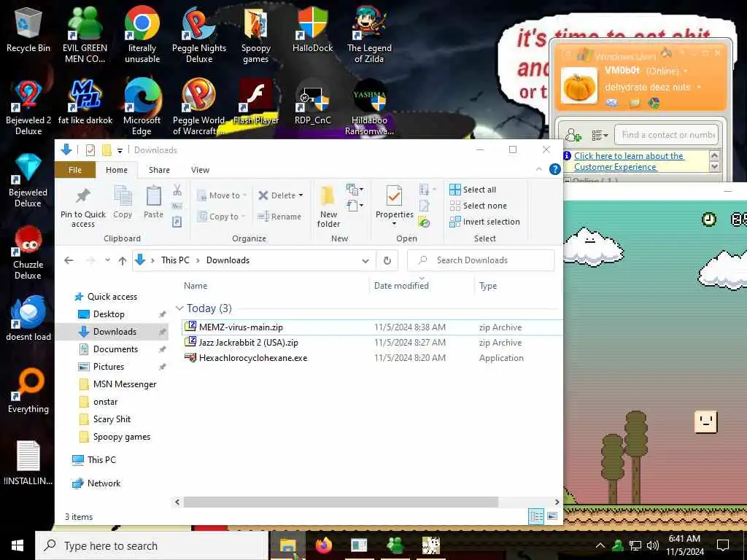Open the Spoopy games desktop folder
This screenshot has height=560, width=747.
pyautogui.click(x=256, y=36)
